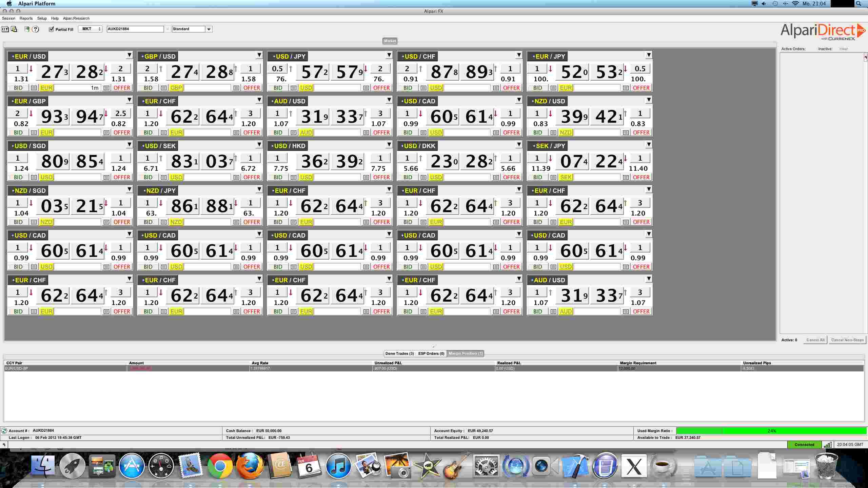Click the refresh icon beside Account #

(x=4, y=431)
